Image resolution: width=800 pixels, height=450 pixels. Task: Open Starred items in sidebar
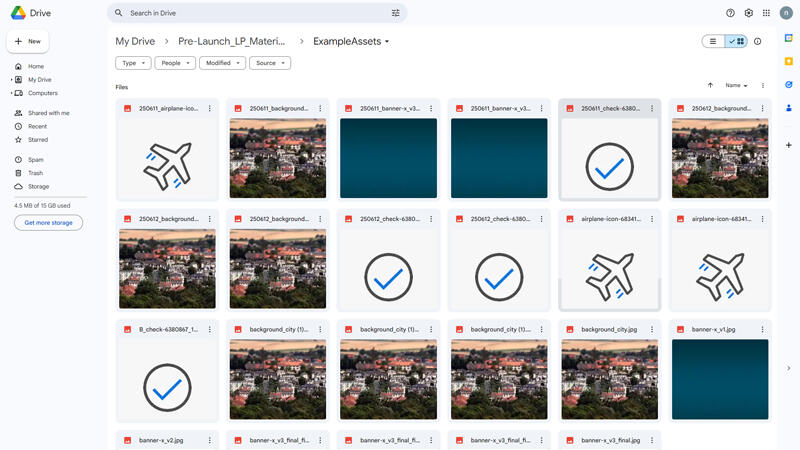coord(38,139)
